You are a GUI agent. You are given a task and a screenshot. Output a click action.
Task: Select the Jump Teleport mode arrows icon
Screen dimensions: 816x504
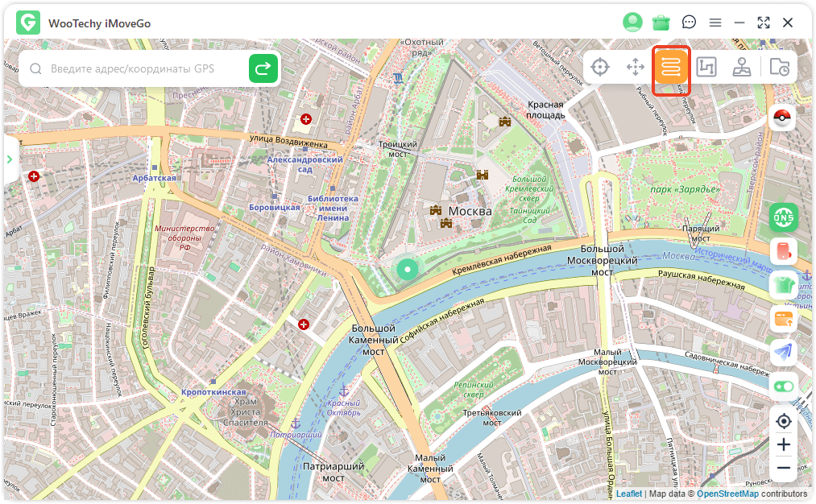point(636,68)
